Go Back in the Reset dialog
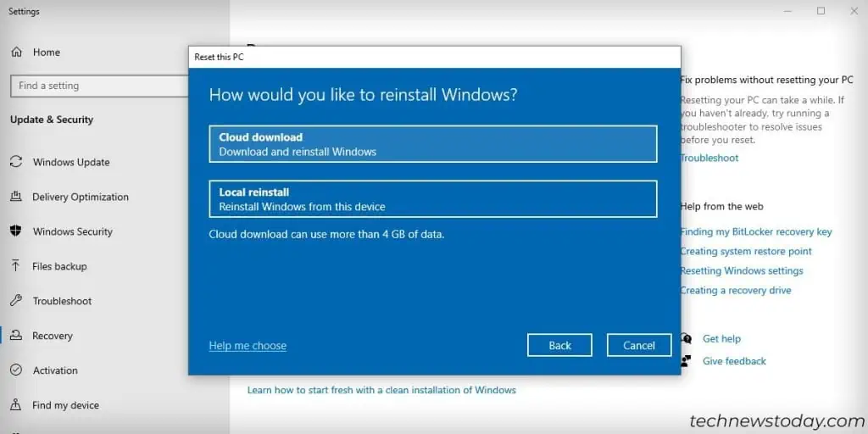The image size is (868, 434). 559,345
